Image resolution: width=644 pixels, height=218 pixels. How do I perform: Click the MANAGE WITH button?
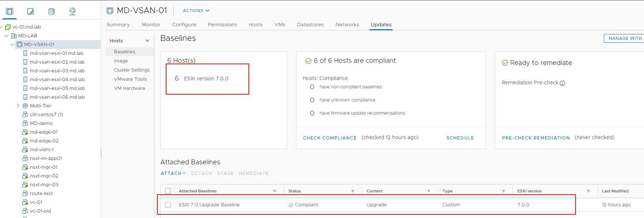pos(624,38)
